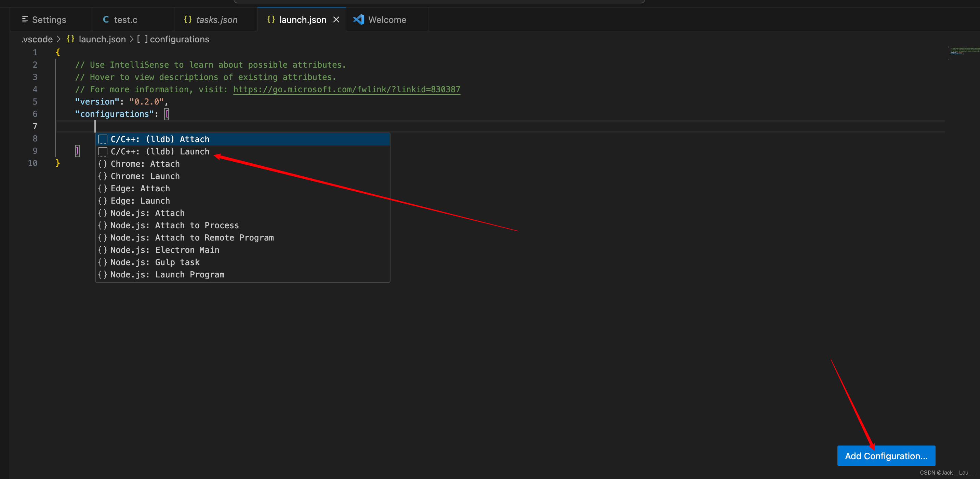Close the launch.json tab

pos(336,19)
